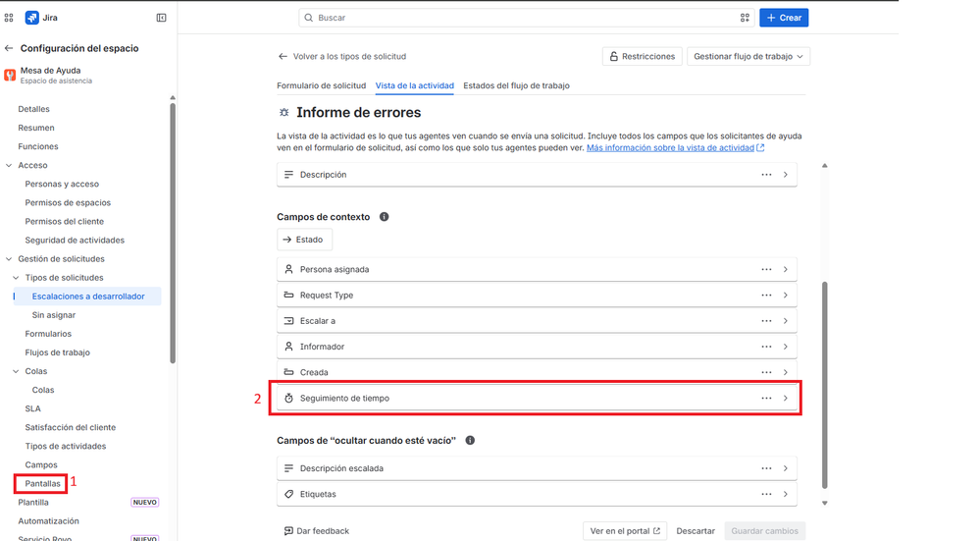Image resolution: width=980 pixels, height=541 pixels.
Task: Expand the Persona asignada chevron
Action: point(786,270)
